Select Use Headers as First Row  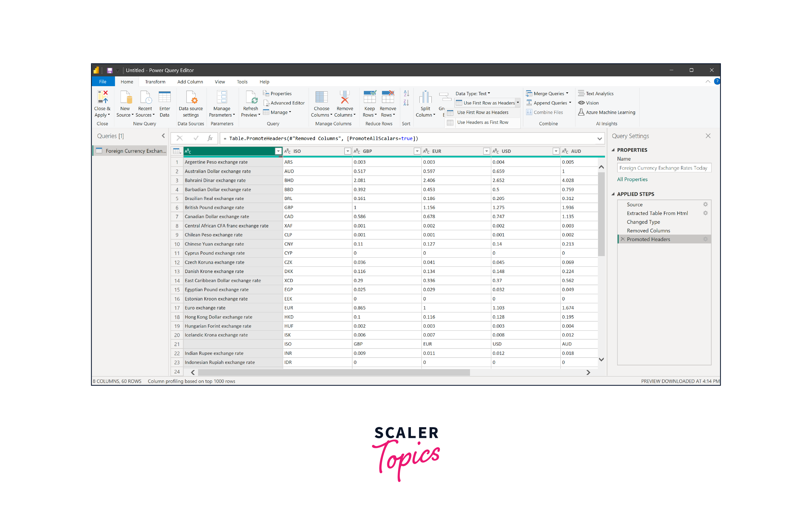[x=483, y=122]
